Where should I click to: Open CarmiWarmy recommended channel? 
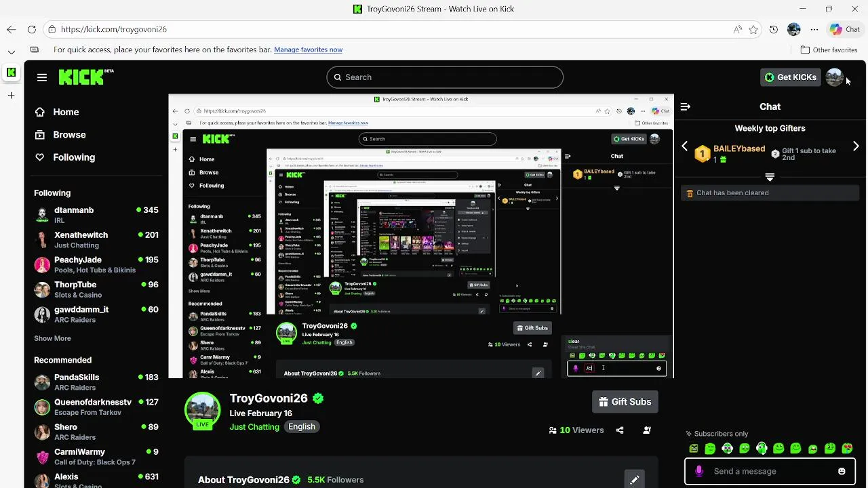pos(96,457)
